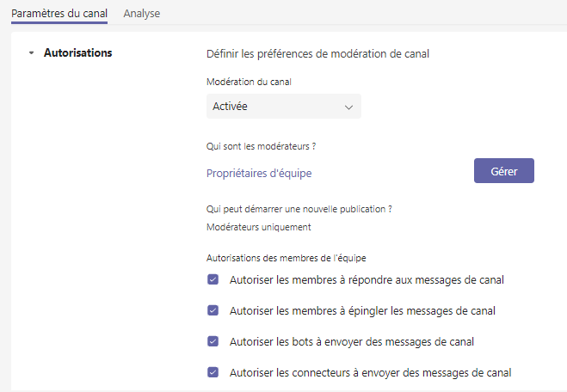This screenshot has width=567, height=392.
Task: Click the Modérateurs uniquement text
Action: (x=259, y=227)
